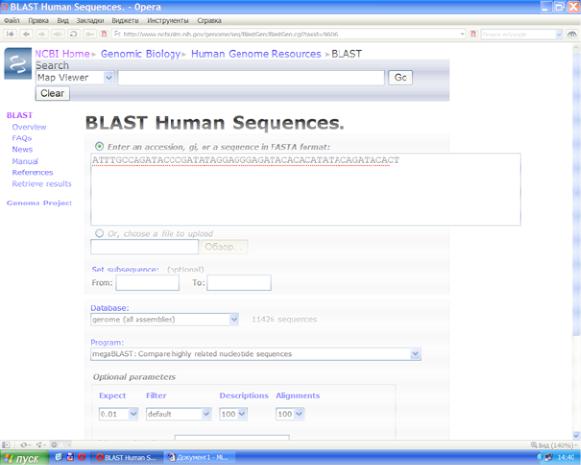Click the trash icon right of address bar
The image size is (581, 465).
(x=473, y=34)
